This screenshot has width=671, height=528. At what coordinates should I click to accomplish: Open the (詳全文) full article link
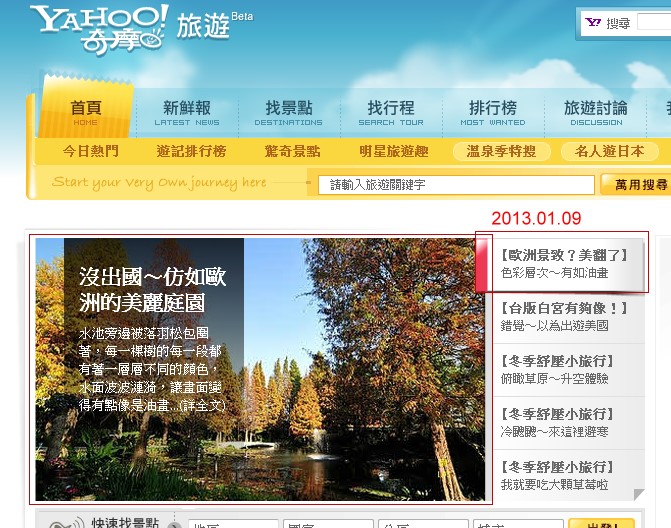[x=202, y=405]
